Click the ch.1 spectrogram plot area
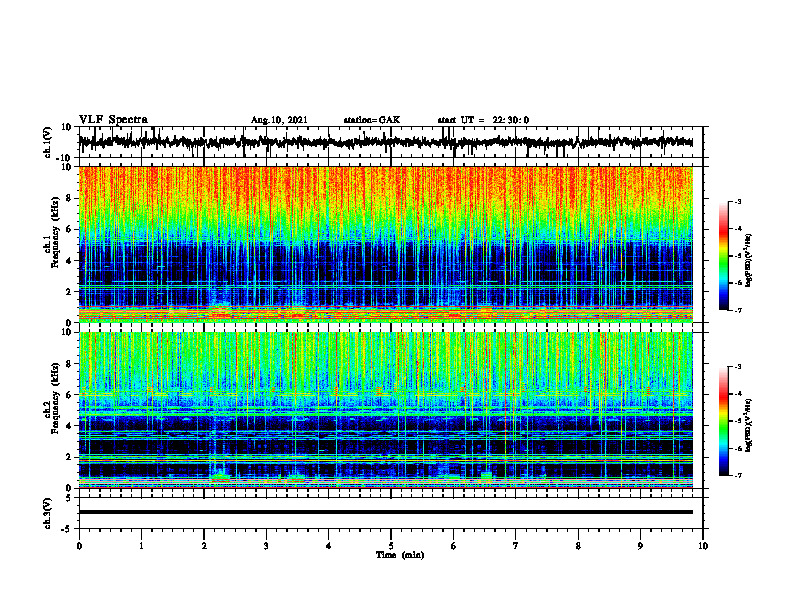The width and height of the screenshot is (792, 612). [x=385, y=244]
